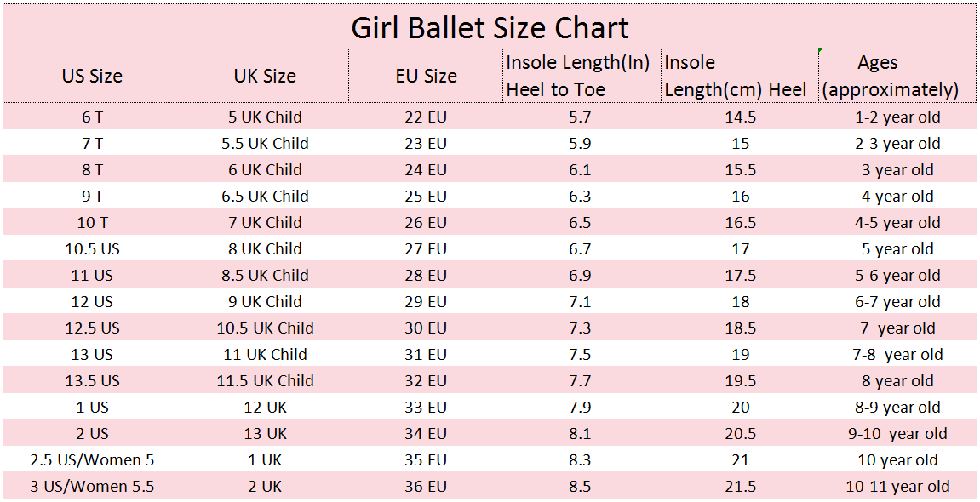This screenshot has width=980, height=502.
Task: Select the Ages (approximately) header cell
Action: pos(890,76)
